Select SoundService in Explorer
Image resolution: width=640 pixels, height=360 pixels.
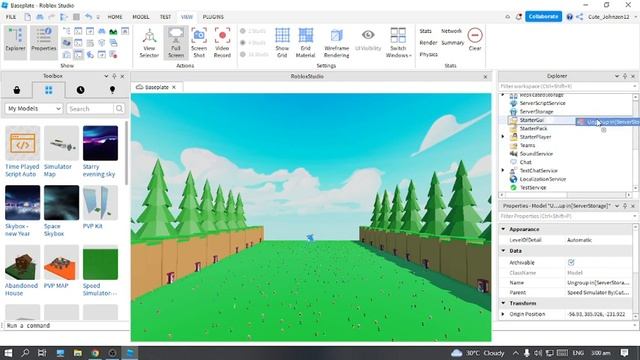pos(536,153)
